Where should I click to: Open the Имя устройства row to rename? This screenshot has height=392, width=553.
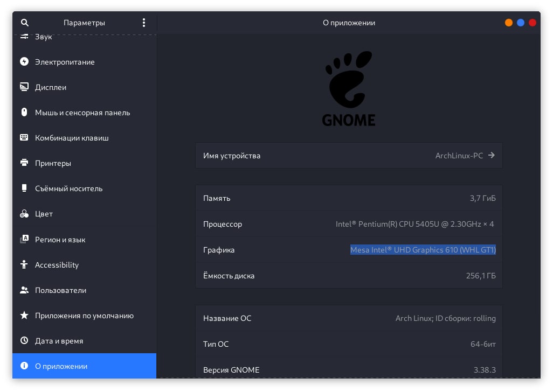[x=349, y=155]
